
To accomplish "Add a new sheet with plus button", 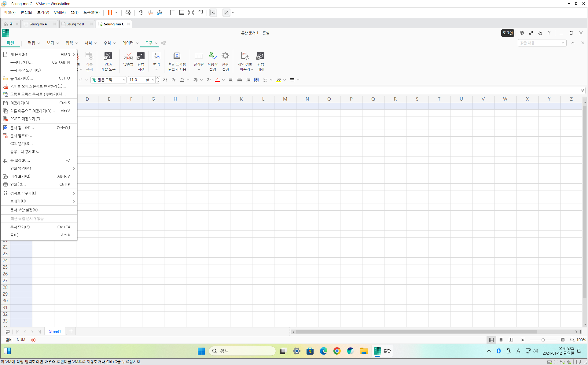I will [71, 331].
